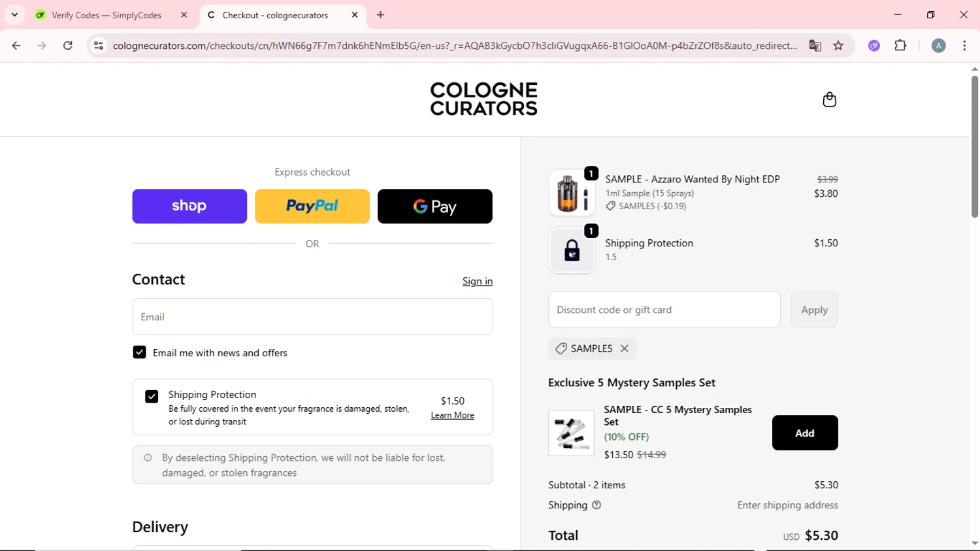Focus the Email input field
This screenshot has height=551, width=980.
[x=312, y=317]
